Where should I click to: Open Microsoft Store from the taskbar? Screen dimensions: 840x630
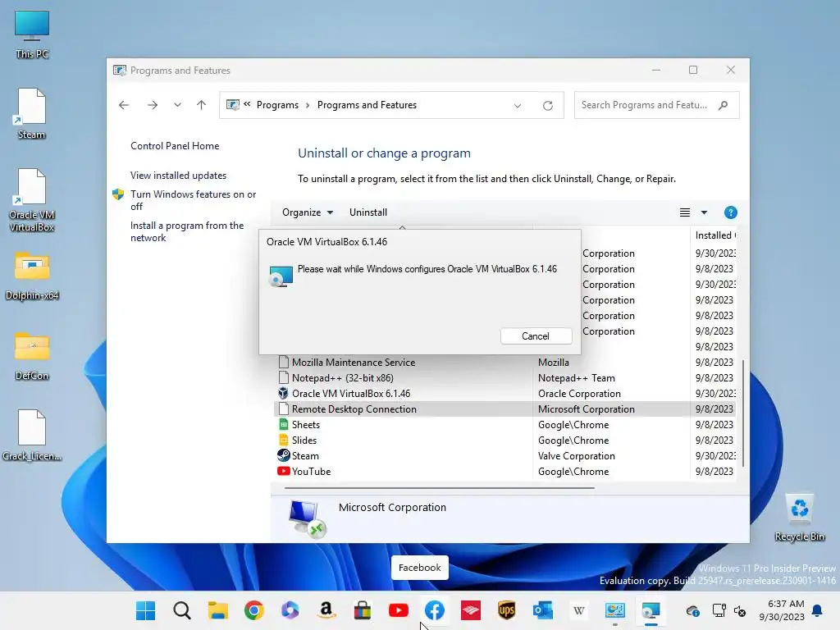pos(362,610)
